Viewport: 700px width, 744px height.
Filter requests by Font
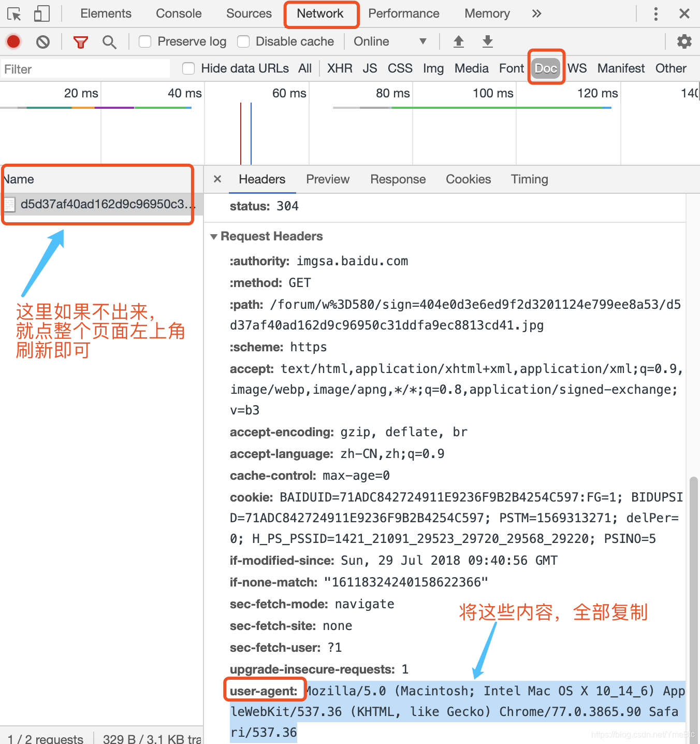coord(512,68)
